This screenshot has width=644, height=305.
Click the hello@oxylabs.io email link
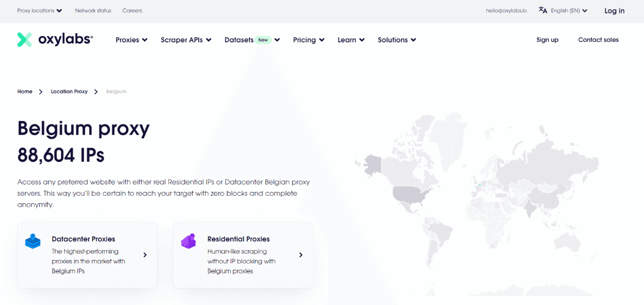[x=508, y=11]
